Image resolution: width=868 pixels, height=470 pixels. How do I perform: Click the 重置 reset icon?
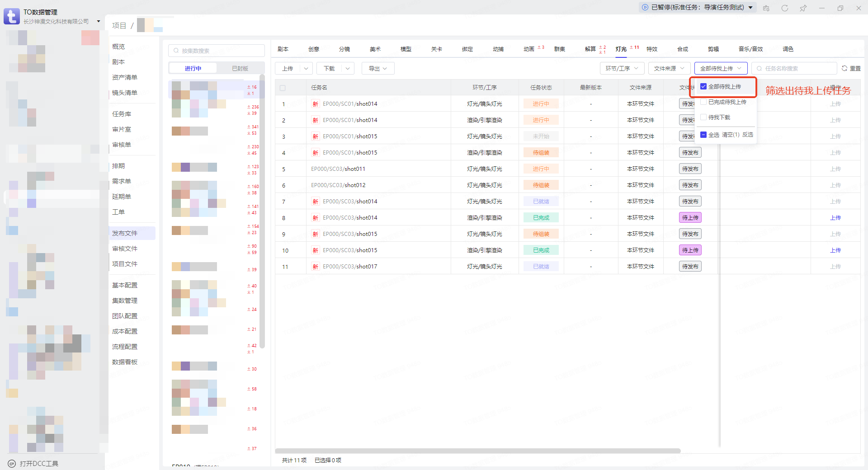844,68
